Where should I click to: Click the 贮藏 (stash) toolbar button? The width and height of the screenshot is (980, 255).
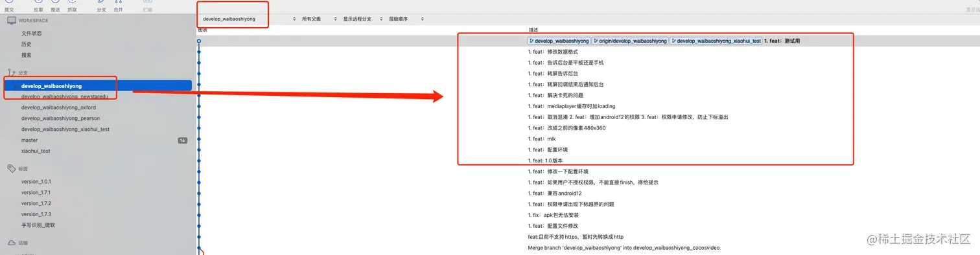click(147, 6)
